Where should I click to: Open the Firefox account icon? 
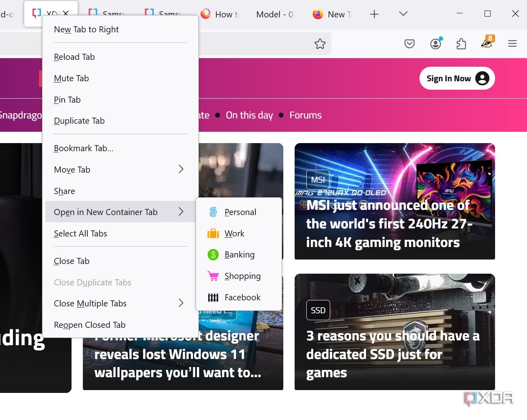click(x=435, y=44)
